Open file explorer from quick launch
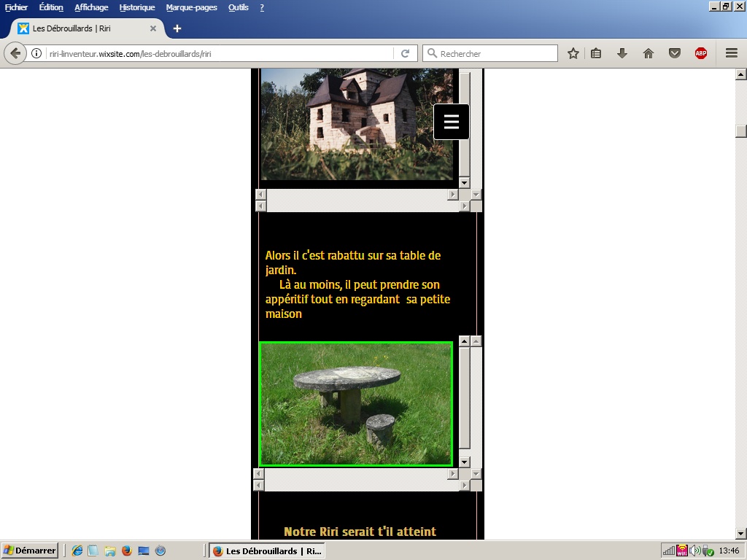 (x=110, y=551)
